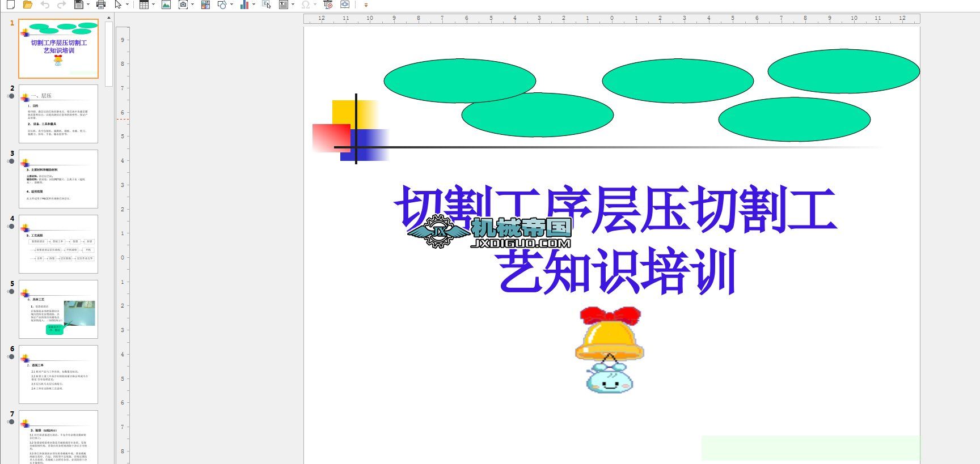Click the New document icon

pyautogui.click(x=10, y=5)
